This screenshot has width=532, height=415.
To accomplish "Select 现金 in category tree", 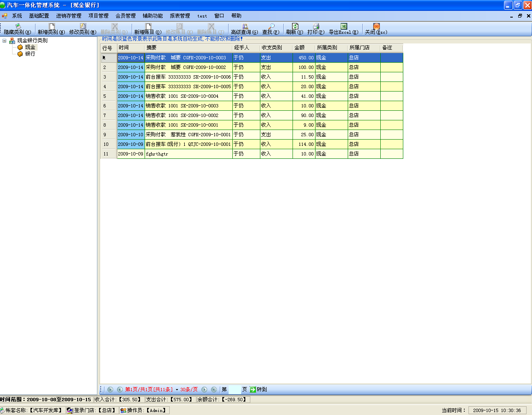I will point(30,47).
